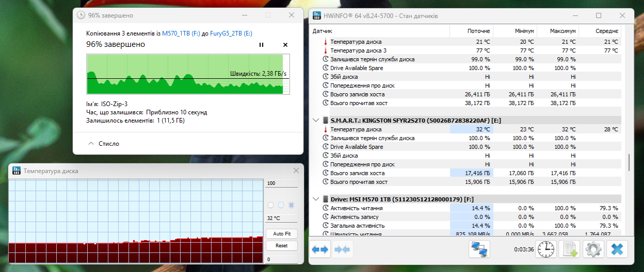Click the Auto Fit button
Image resolution: width=644 pixels, height=272 pixels.
[281, 234]
